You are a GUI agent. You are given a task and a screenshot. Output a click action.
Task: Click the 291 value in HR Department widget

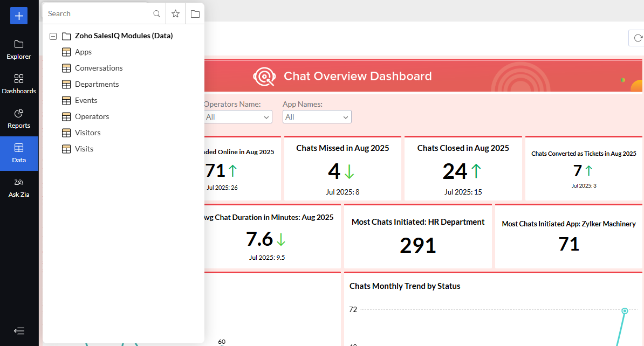tap(417, 245)
